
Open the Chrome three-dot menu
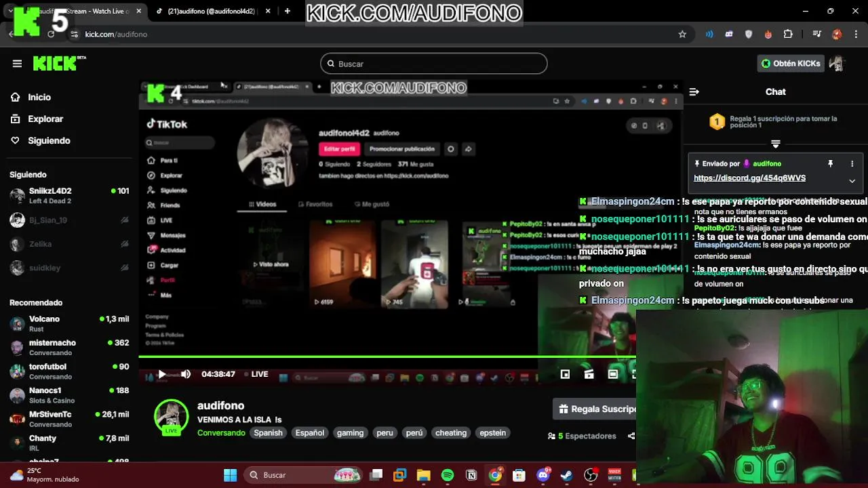[x=856, y=34]
